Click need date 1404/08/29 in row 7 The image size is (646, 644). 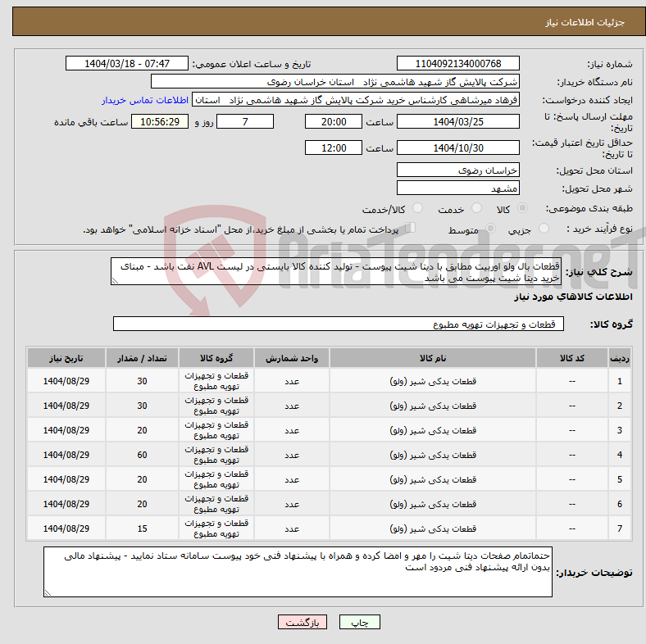[x=66, y=528]
